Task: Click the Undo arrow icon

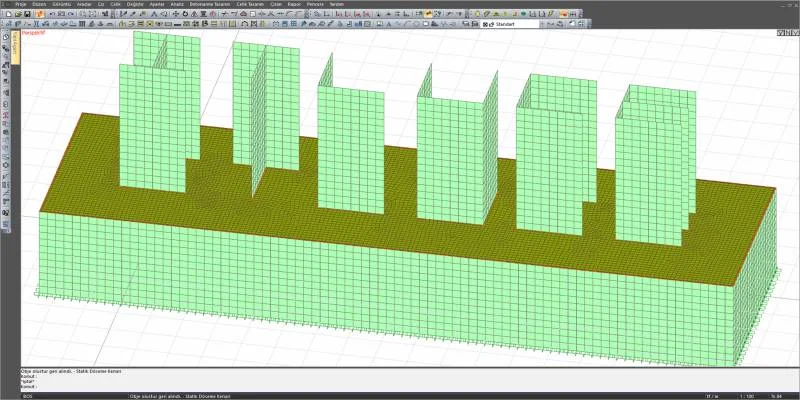Action: pyautogui.click(x=52, y=14)
